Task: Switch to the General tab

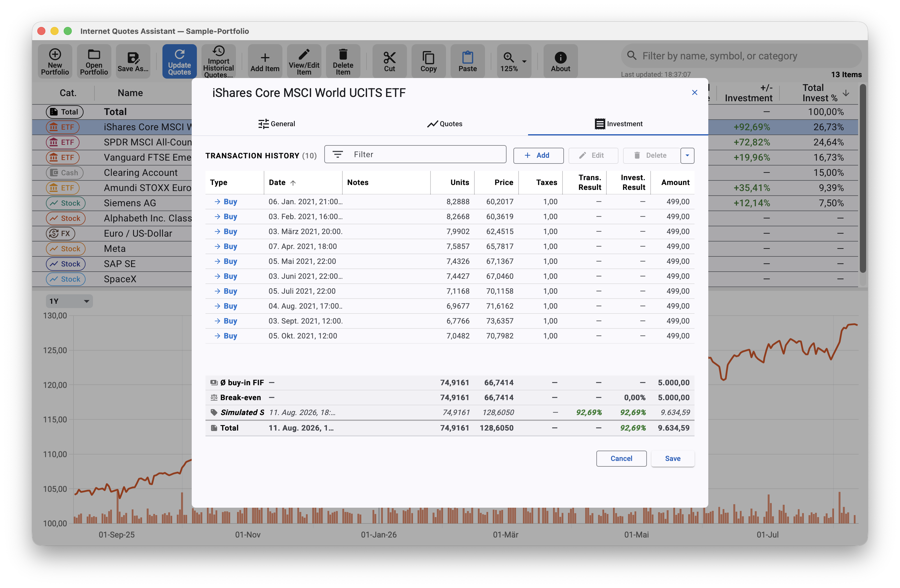Action: point(276,124)
